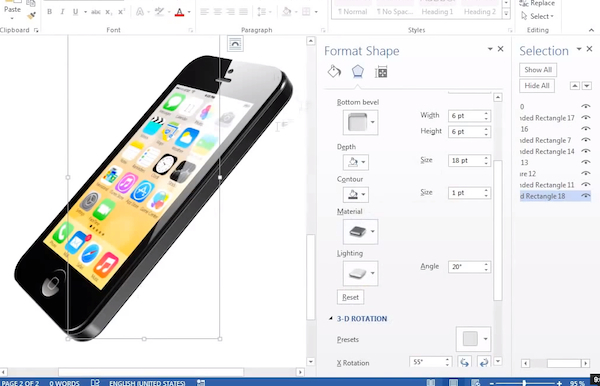The image size is (600, 386).
Task: Send selected item backward in Selection pane
Action: coord(587,86)
